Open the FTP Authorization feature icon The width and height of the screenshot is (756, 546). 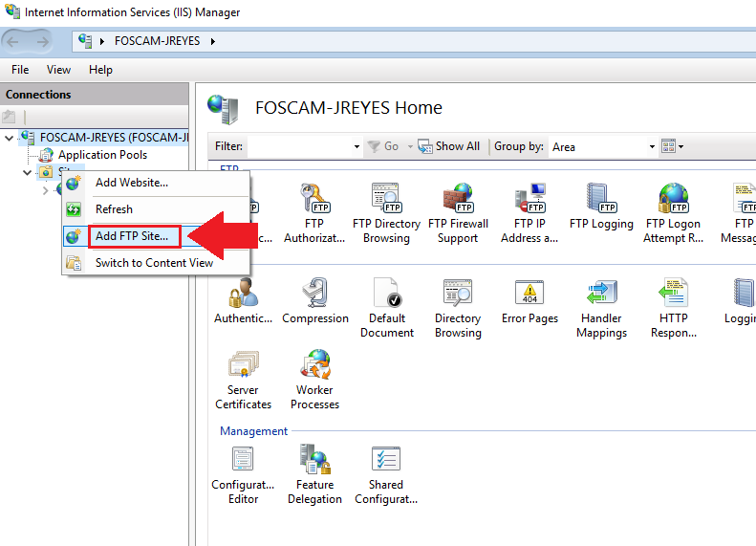pos(314,213)
